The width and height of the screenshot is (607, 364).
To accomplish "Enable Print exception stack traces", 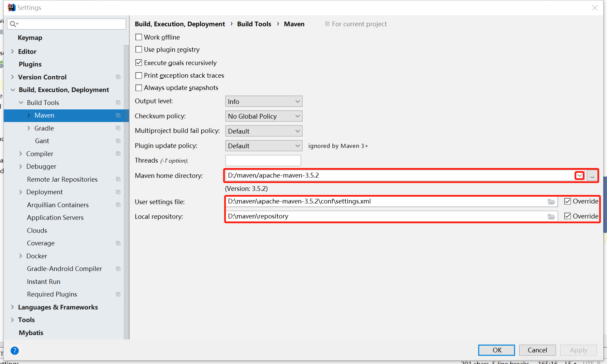I will (x=139, y=75).
